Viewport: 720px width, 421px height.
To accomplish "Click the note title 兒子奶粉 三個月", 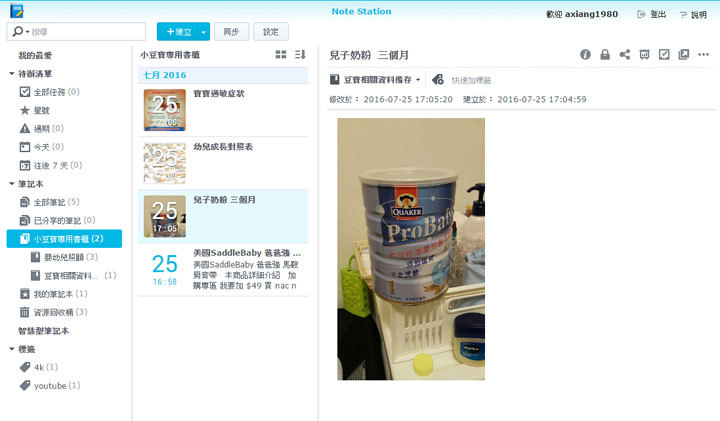I will click(369, 55).
